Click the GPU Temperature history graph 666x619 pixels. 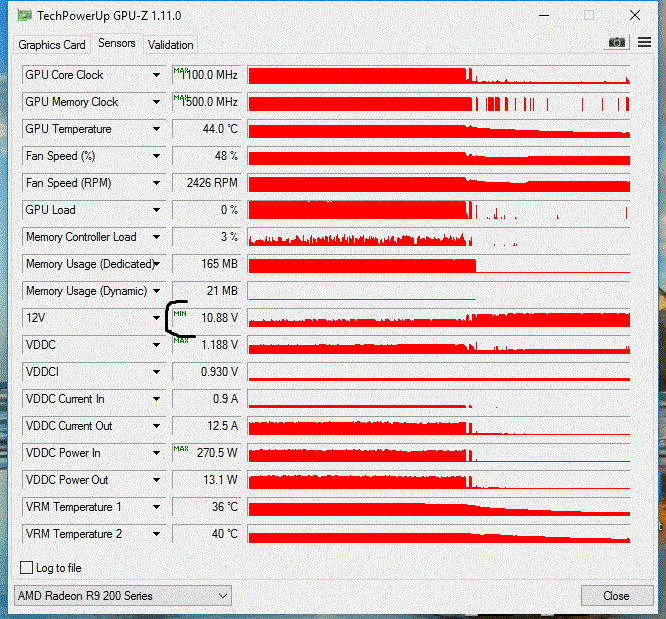coord(439,129)
